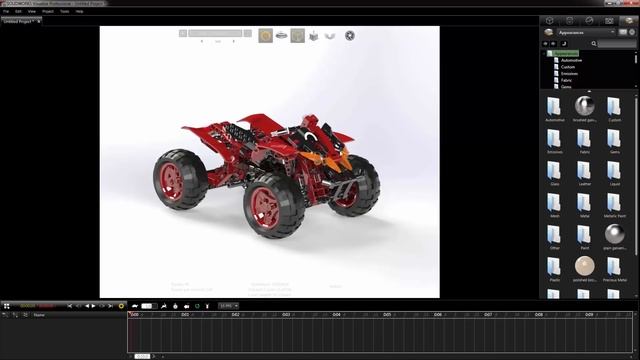Open the Mesh folder thumbnail
This screenshot has width=640, height=360.
[x=554, y=202]
